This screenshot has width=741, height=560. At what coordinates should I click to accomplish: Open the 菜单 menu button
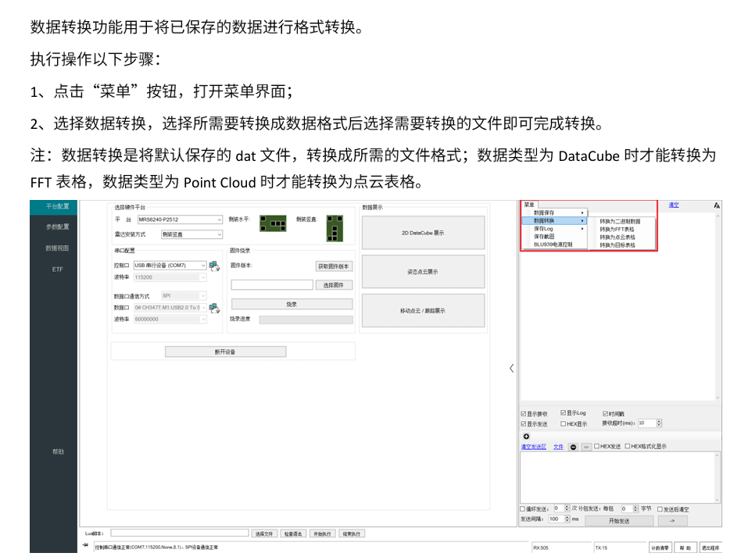(x=529, y=205)
